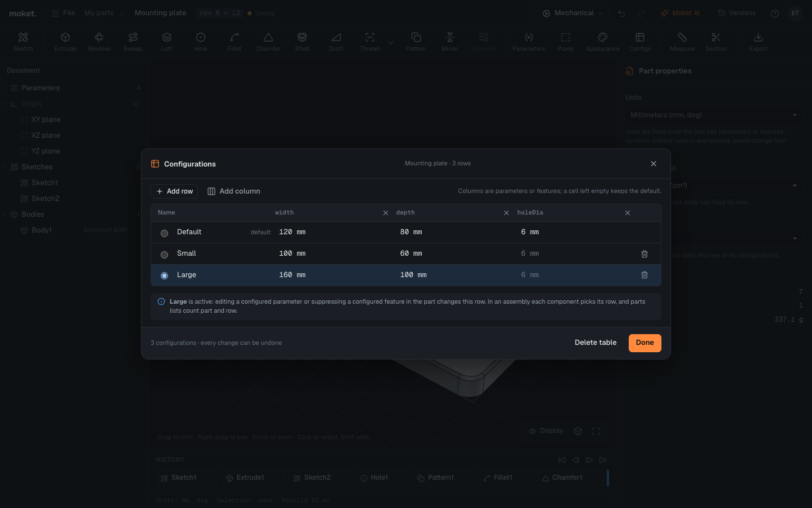Remove the width column
812x508 pixels.
[386, 213]
